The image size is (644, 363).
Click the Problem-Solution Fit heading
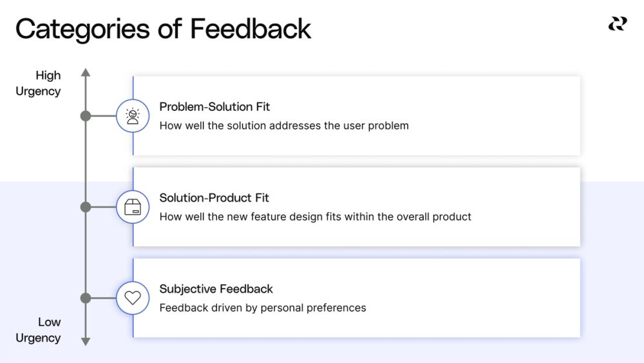[214, 106]
